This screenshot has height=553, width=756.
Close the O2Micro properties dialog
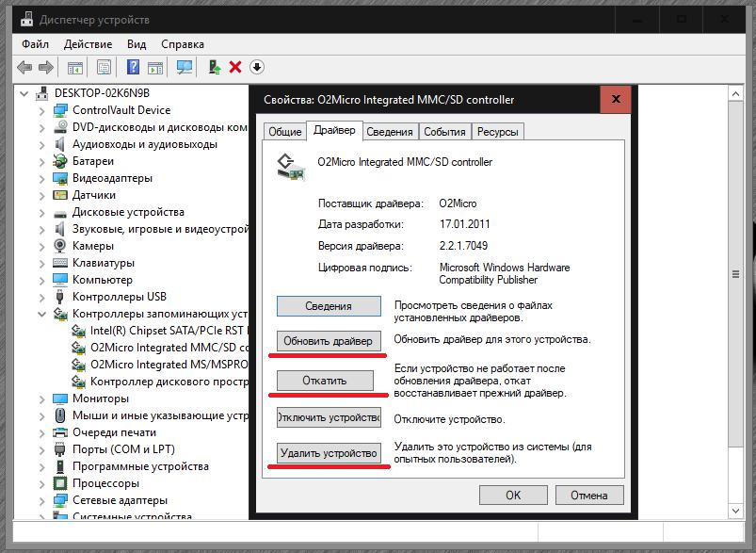616,100
